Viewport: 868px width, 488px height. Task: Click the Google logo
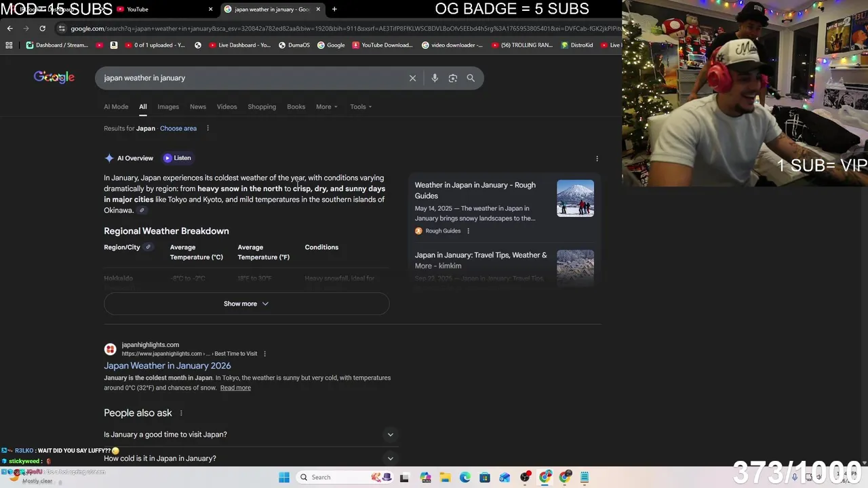[54, 77]
